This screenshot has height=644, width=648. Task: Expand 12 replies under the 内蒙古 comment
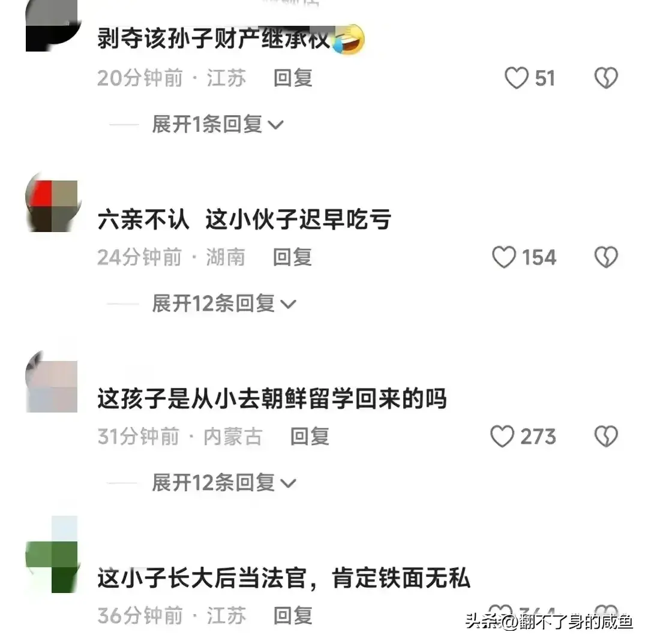click(224, 483)
